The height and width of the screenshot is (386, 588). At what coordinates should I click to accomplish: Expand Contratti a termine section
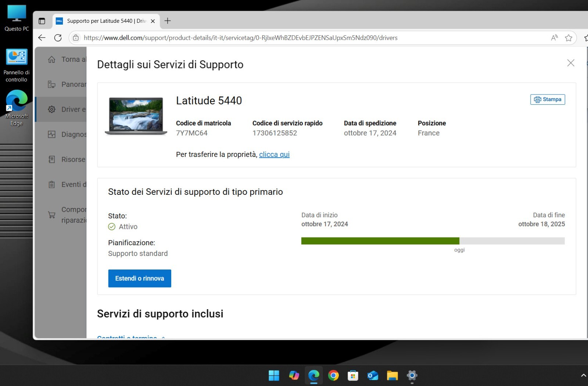(x=131, y=336)
